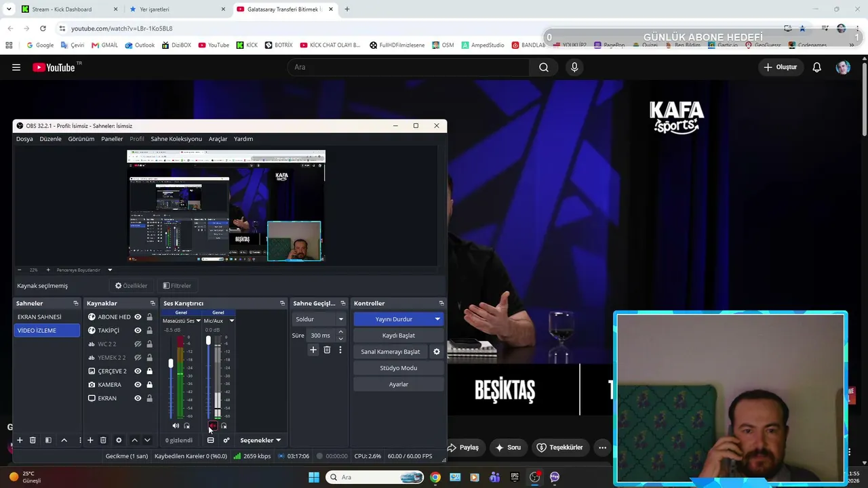Hide the ÇERÇEVE 2 source
The width and height of the screenshot is (868, 488).
point(138,371)
